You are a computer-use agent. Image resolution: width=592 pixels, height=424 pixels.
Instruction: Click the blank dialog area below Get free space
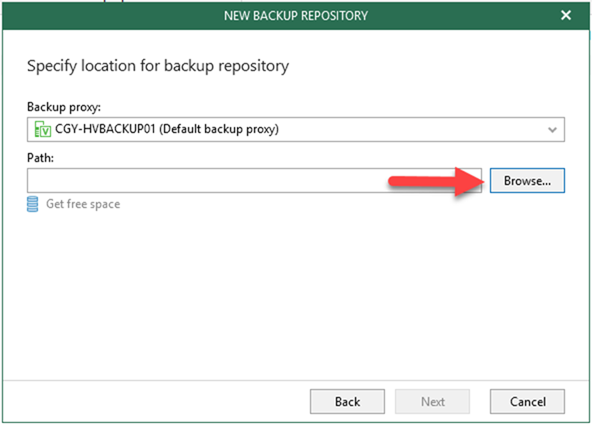(296, 294)
